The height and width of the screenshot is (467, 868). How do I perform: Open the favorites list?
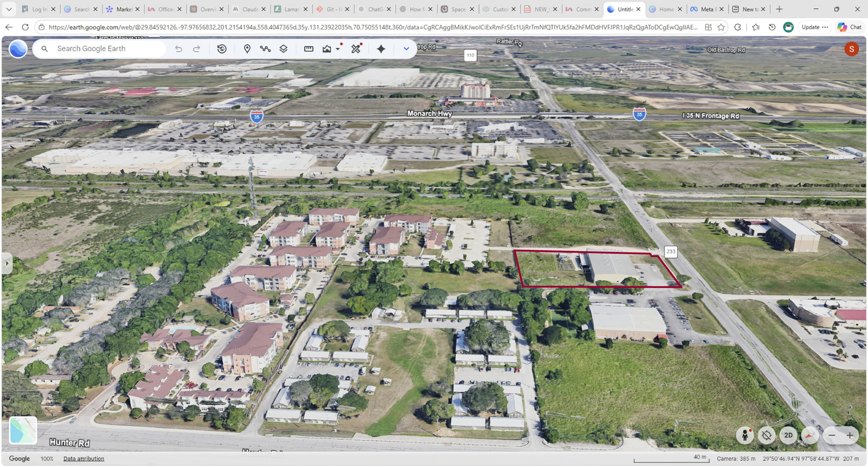pyautogui.click(x=756, y=27)
